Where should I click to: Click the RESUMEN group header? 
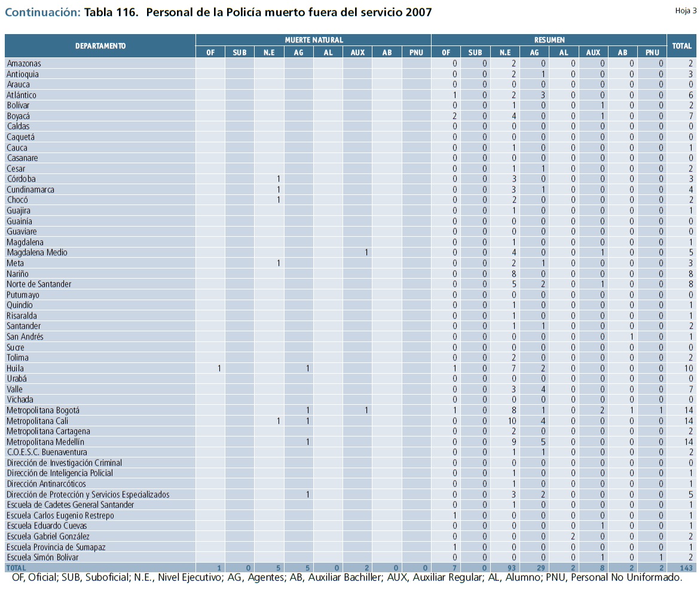pyautogui.click(x=549, y=40)
